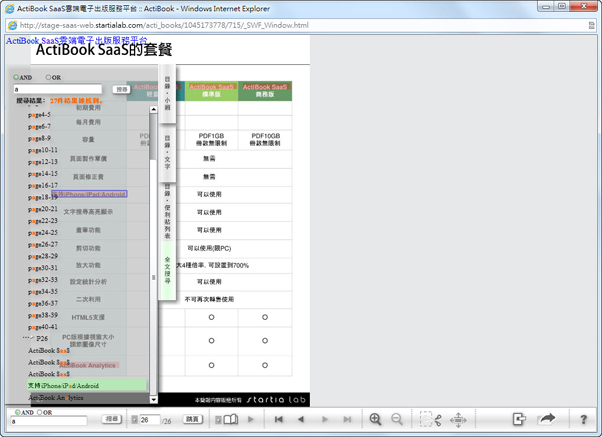Click the open book view icon
Screen dimensions: 602x437
[231, 419]
